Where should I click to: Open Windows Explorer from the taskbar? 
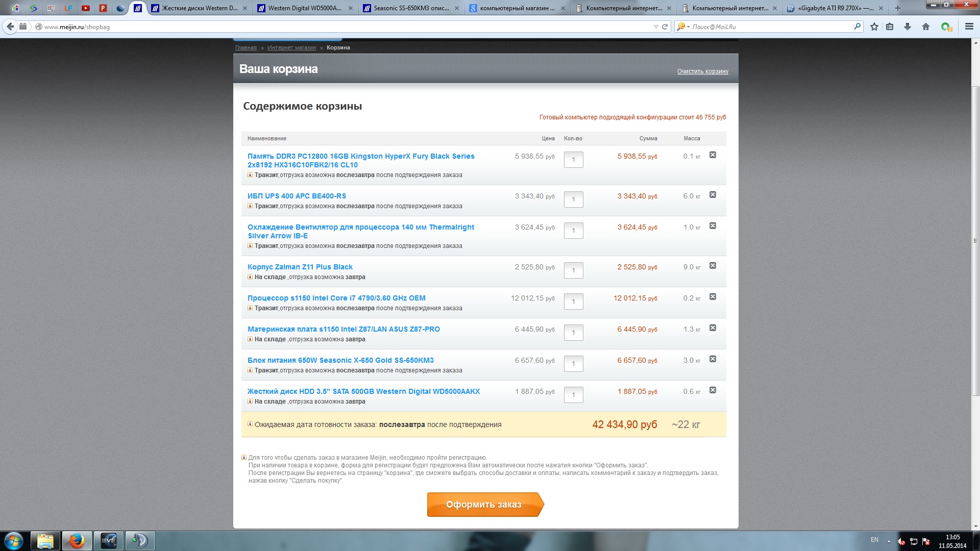click(45, 541)
